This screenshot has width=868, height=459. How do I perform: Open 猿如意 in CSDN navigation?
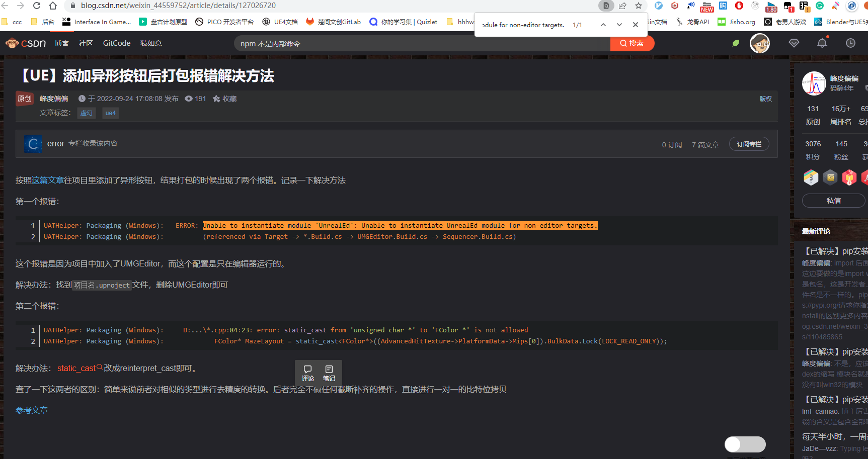(151, 43)
